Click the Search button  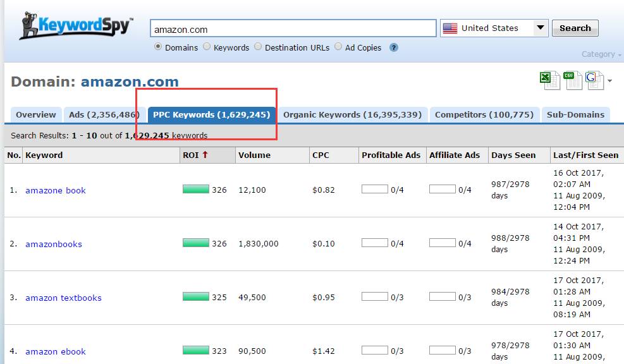pyautogui.click(x=575, y=28)
